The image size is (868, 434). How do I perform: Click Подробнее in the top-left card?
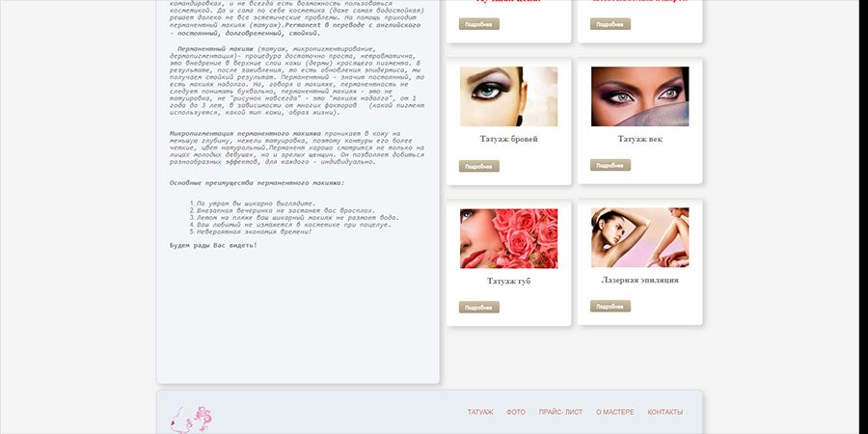tap(478, 24)
